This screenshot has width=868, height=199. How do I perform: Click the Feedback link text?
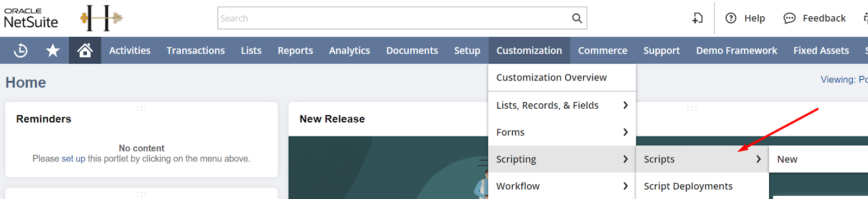[x=824, y=18]
